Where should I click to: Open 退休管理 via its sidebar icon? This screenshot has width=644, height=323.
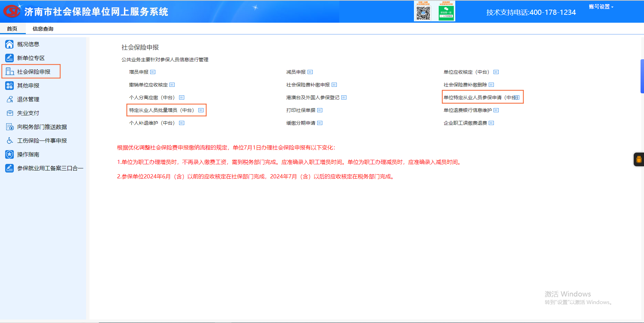point(9,99)
